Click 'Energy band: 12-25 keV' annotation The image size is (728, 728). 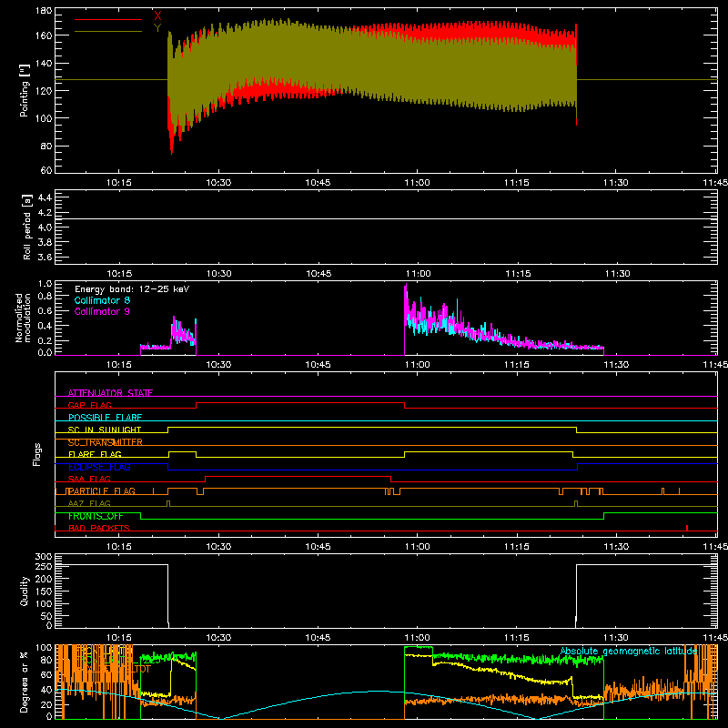132,289
